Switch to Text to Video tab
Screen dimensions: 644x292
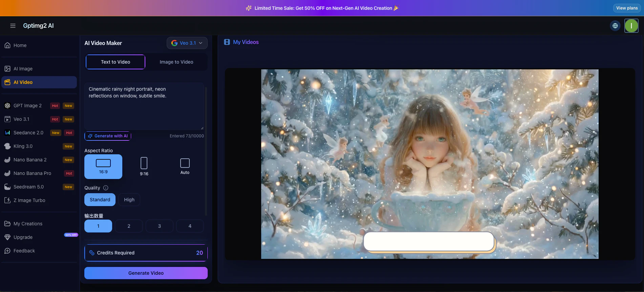pos(116,62)
